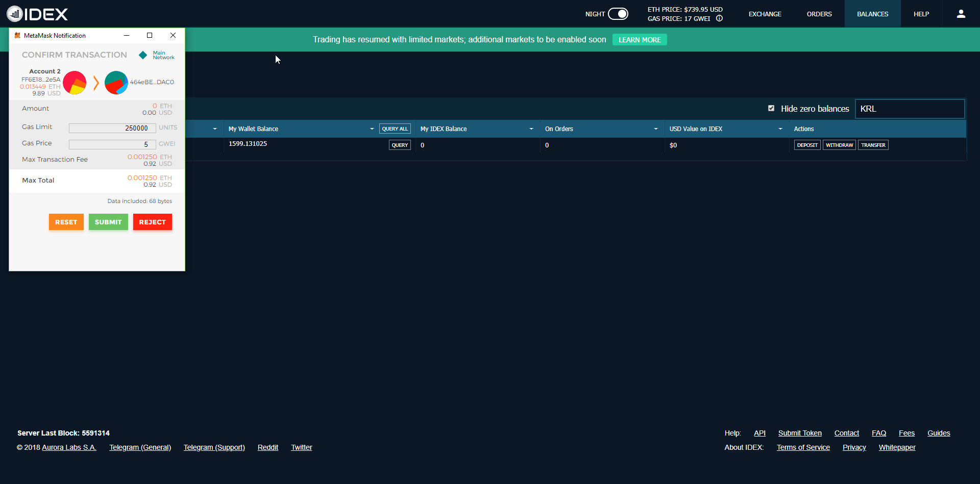980x484 pixels.
Task: Click the Gas Price input field
Action: (112, 144)
